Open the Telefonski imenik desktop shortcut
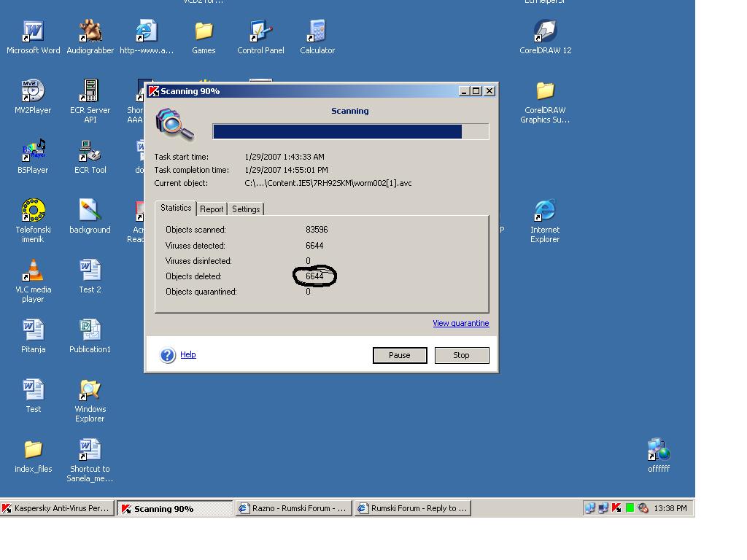 pyautogui.click(x=33, y=211)
